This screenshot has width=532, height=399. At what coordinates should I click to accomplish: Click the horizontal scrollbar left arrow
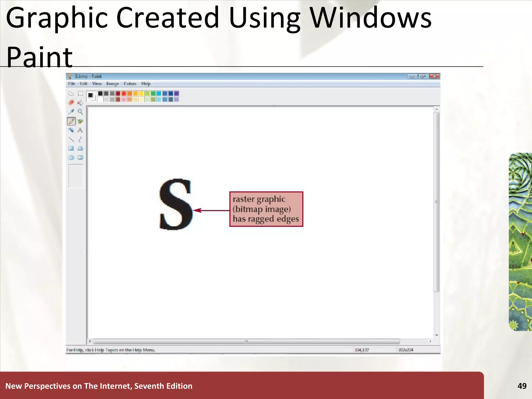point(90,341)
